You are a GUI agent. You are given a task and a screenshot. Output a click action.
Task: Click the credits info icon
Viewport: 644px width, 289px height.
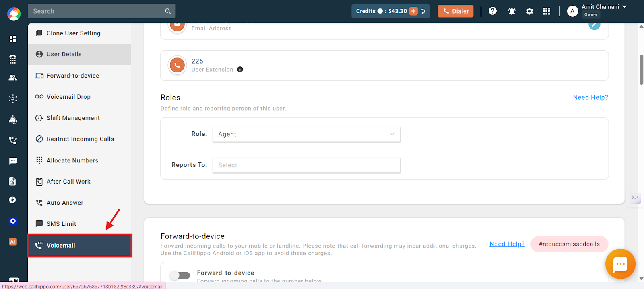point(380,11)
